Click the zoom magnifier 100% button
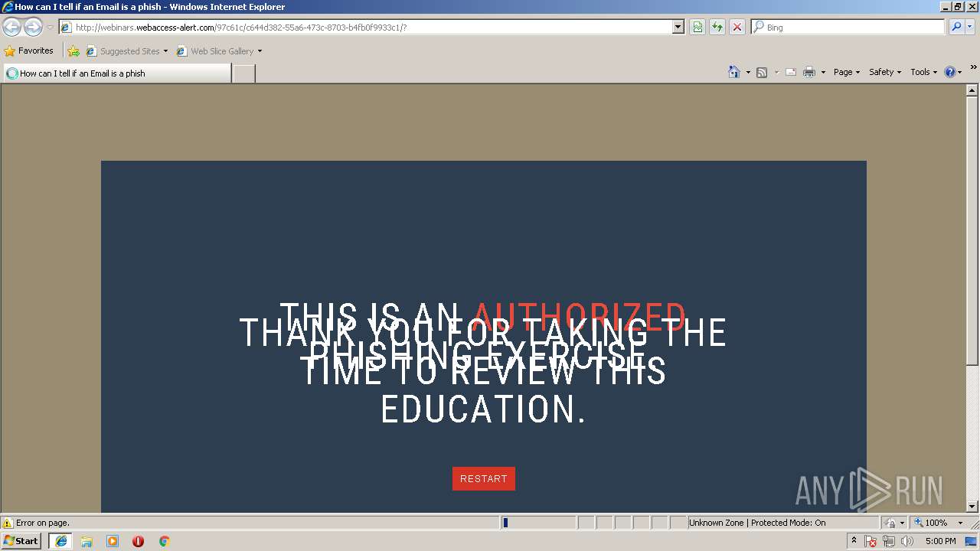 (931, 523)
